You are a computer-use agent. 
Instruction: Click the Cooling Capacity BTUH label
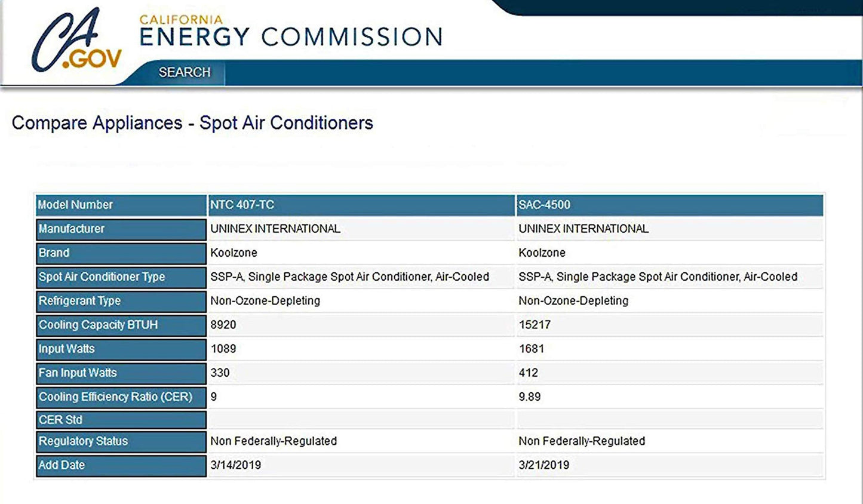[x=121, y=325]
